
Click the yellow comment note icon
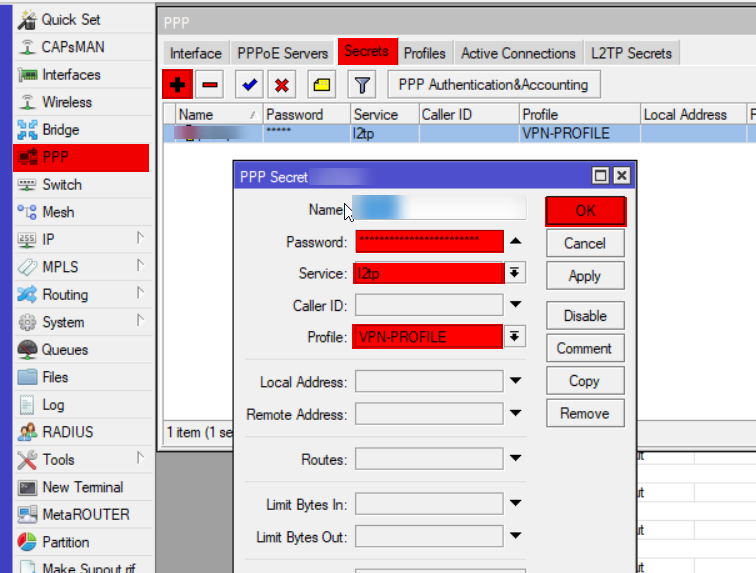coord(322,85)
